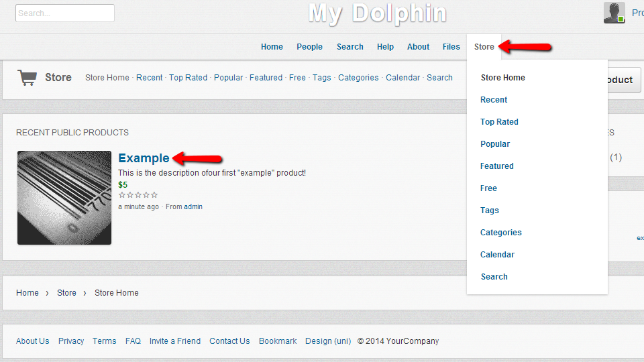644x362 pixels.
Task: Select Top Rated from Store dropdown
Action: (499, 122)
